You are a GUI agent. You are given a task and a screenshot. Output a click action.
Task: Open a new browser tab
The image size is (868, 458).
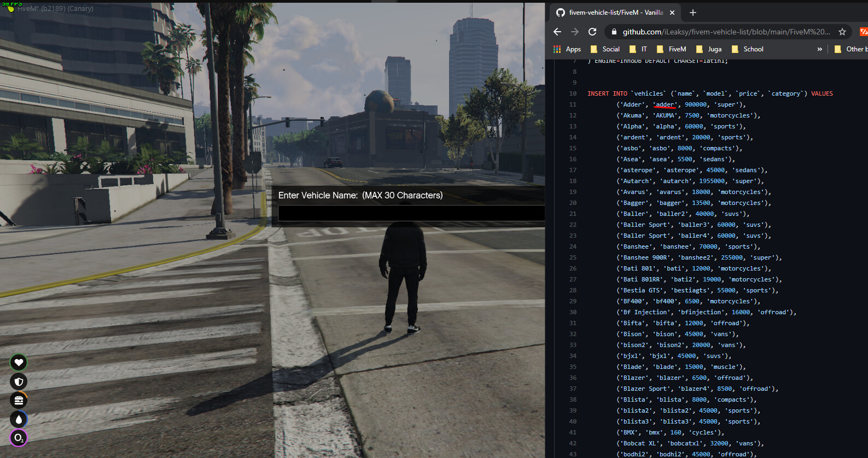pyautogui.click(x=693, y=13)
